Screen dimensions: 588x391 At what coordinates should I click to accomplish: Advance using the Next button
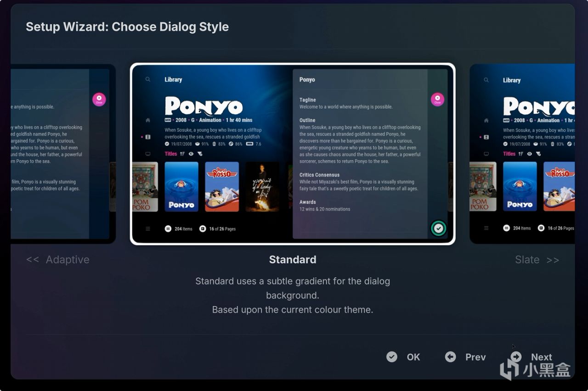[x=531, y=357]
